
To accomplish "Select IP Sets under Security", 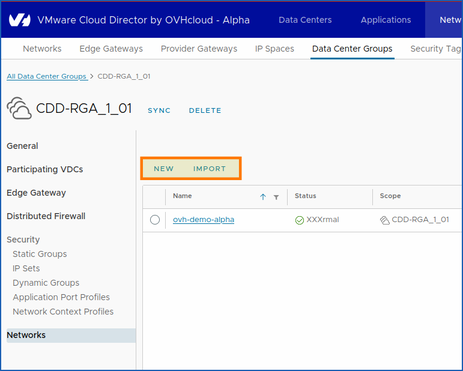I will 26,268.
